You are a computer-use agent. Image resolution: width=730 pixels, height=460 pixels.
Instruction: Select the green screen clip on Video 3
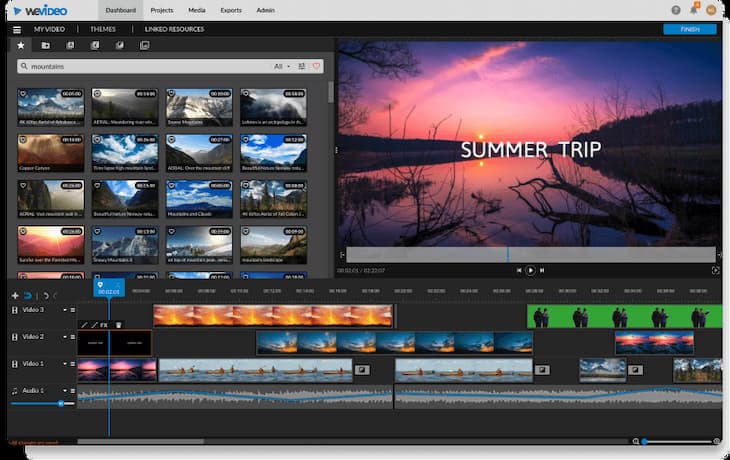625,316
